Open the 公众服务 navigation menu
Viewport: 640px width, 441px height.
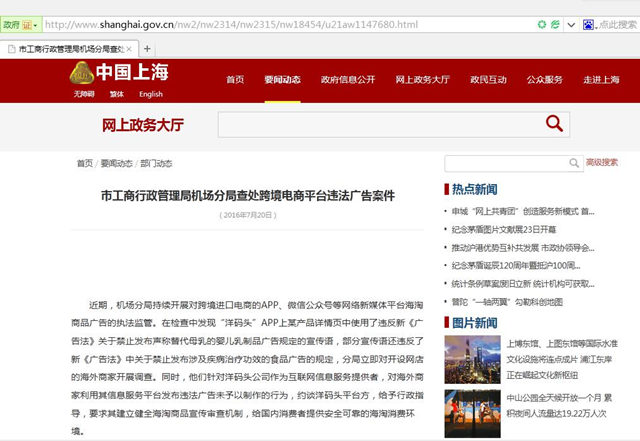(x=544, y=80)
